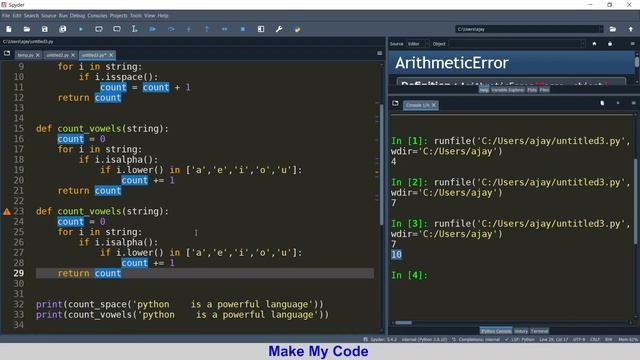Open the Projects menu
The image size is (640, 360).
[118, 16]
